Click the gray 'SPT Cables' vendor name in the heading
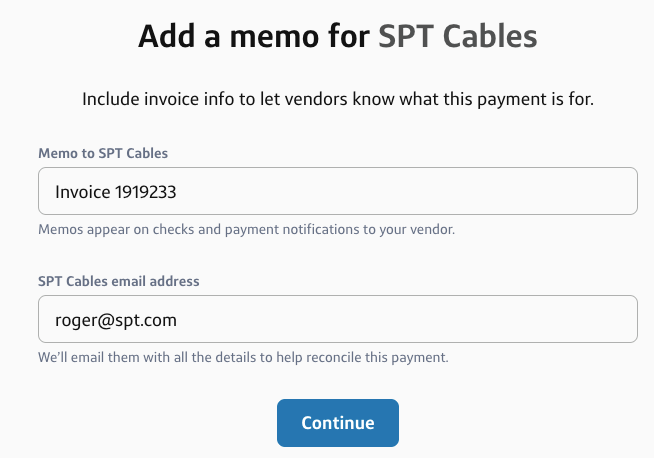Screen dimensions: 654x458 click(458, 37)
